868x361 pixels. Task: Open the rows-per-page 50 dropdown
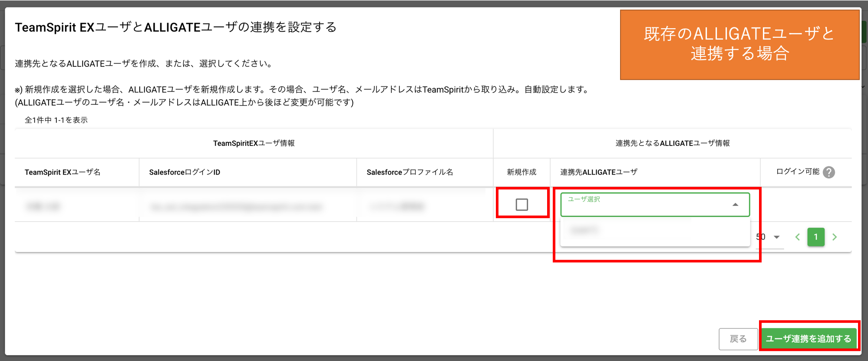point(769,237)
